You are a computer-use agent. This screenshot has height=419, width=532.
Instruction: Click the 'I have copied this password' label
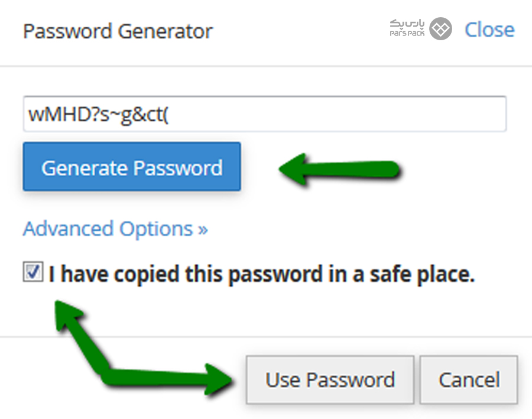(261, 274)
